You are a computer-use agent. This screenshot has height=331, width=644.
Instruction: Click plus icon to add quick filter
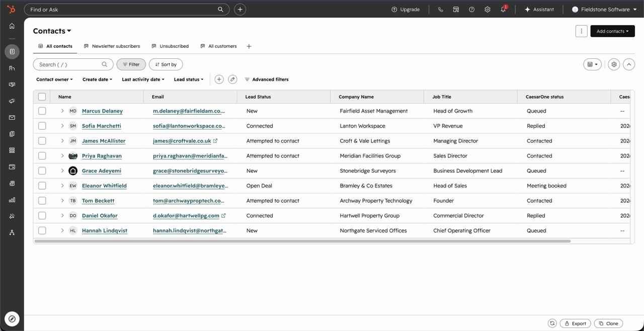coord(219,79)
